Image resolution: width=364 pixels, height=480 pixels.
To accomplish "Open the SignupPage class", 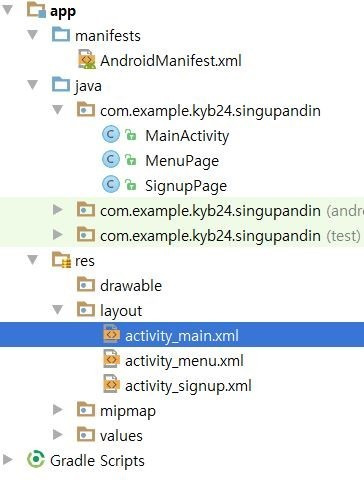I will (x=186, y=186).
